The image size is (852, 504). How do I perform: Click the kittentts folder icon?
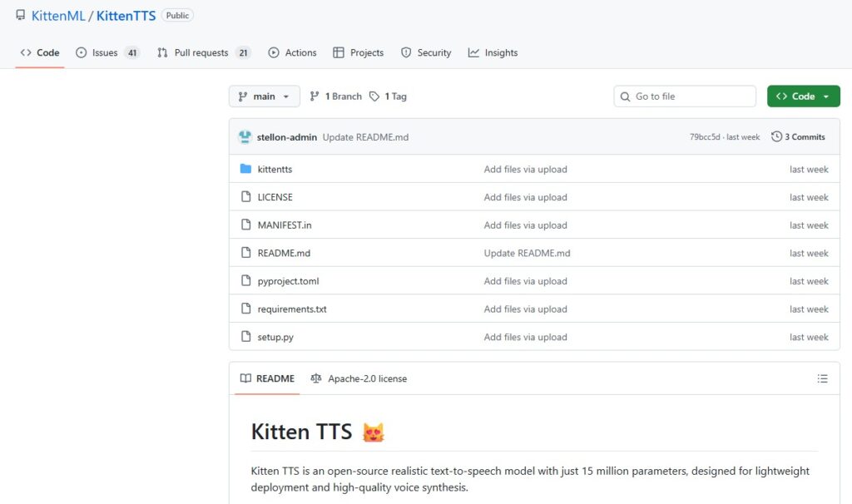pos(245,169)
